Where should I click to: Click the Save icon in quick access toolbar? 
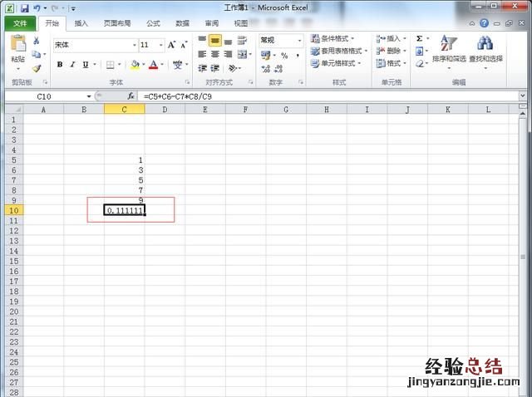point(24,7)
